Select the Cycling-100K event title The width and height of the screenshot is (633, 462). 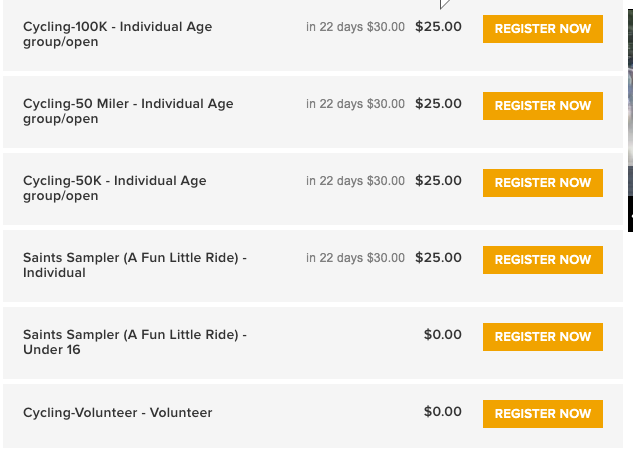click(117, 34)
